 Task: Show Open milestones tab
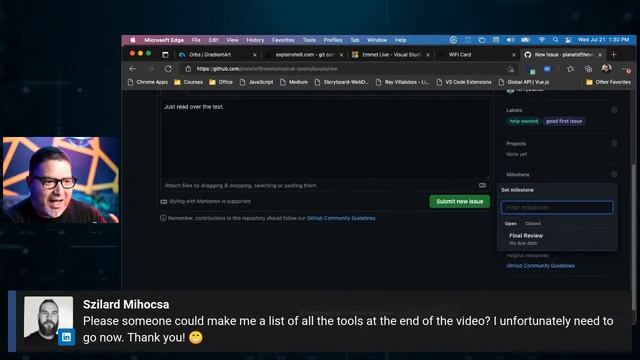pyautogui.click(x=511, y=224)
